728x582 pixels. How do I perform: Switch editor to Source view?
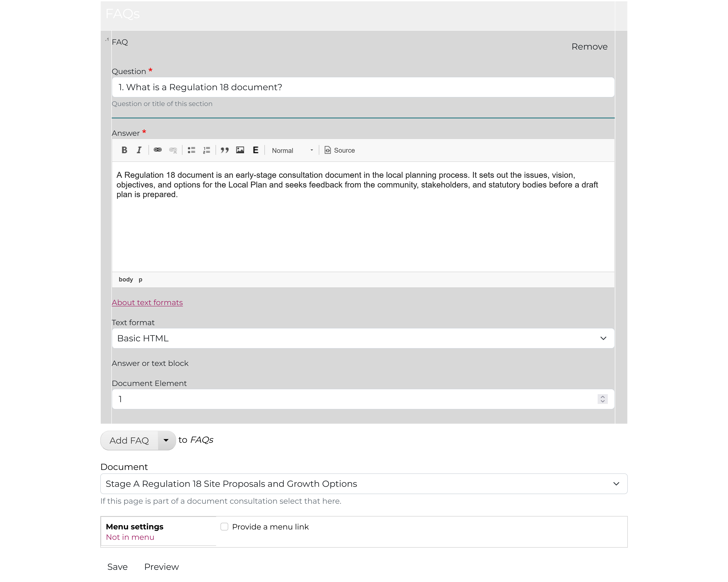(x=340, y=151)
